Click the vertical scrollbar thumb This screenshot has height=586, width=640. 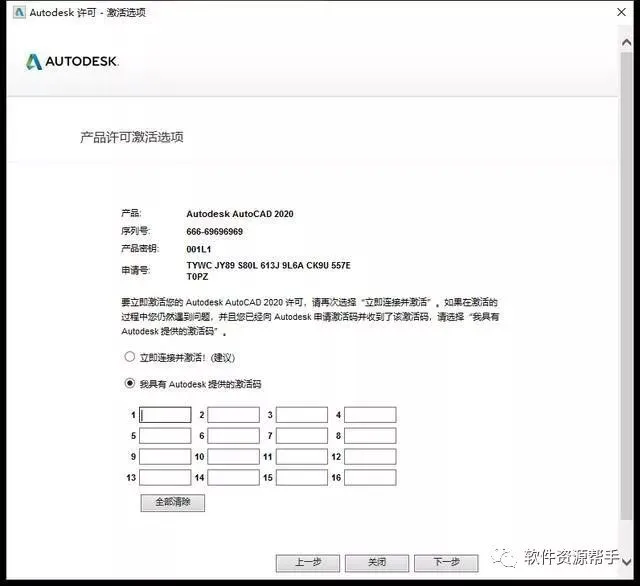[x=627, y=286]
